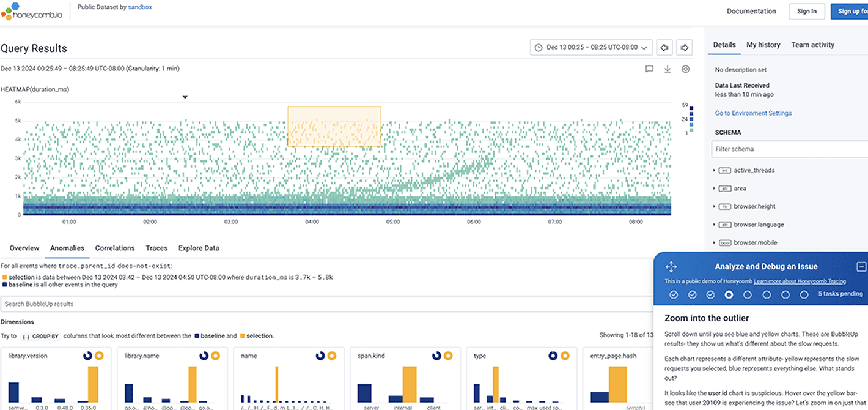Expand the active_threads schema field
The image size is (868, 410).
tap(715, 170)
